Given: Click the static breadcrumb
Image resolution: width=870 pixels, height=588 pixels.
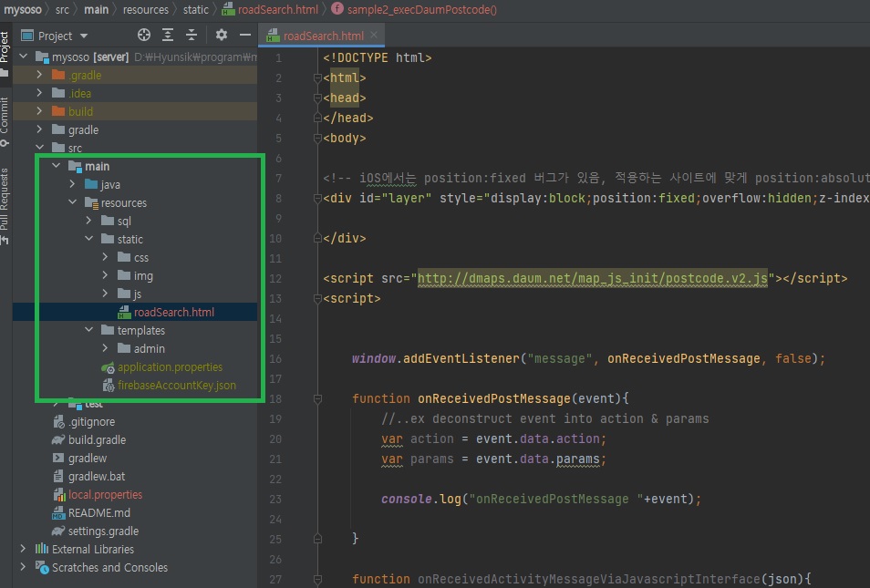Looking at the screenshot, I should (196, 9).
